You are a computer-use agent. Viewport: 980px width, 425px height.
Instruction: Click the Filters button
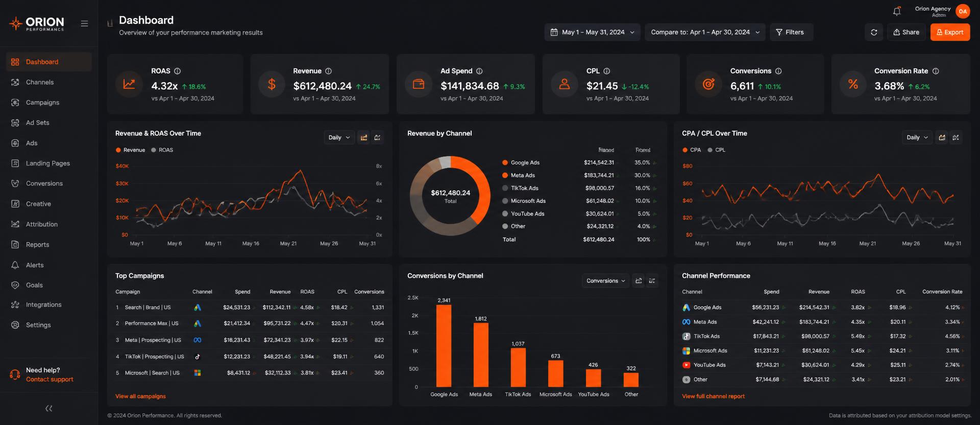[x=791, y=32]
